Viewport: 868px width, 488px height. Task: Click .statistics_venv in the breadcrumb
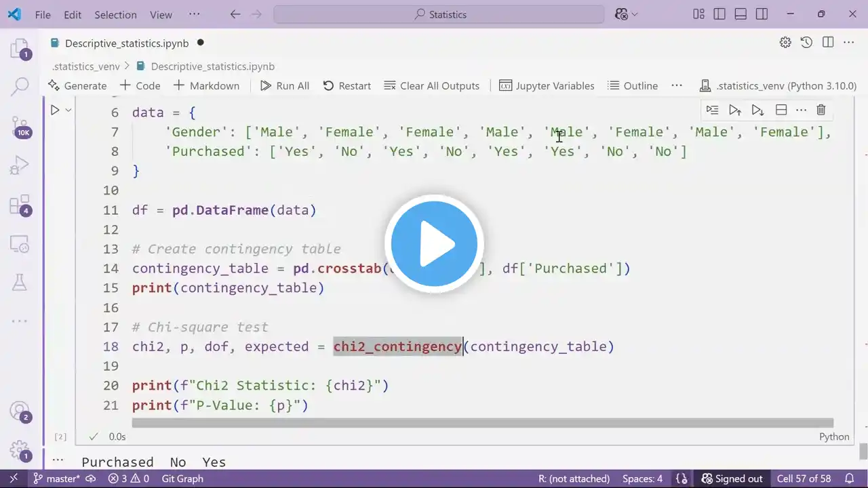coord(86,66)
